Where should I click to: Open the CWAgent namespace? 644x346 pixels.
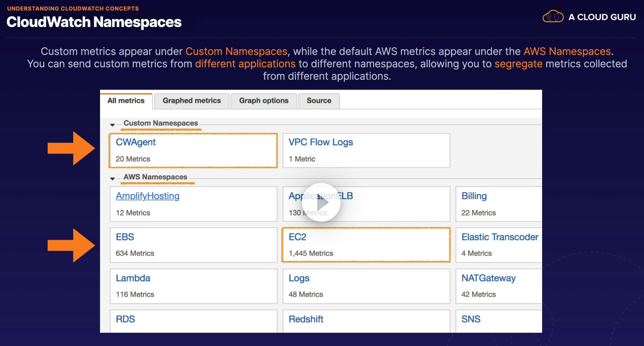pyautogui.click(x=136, y=142)
